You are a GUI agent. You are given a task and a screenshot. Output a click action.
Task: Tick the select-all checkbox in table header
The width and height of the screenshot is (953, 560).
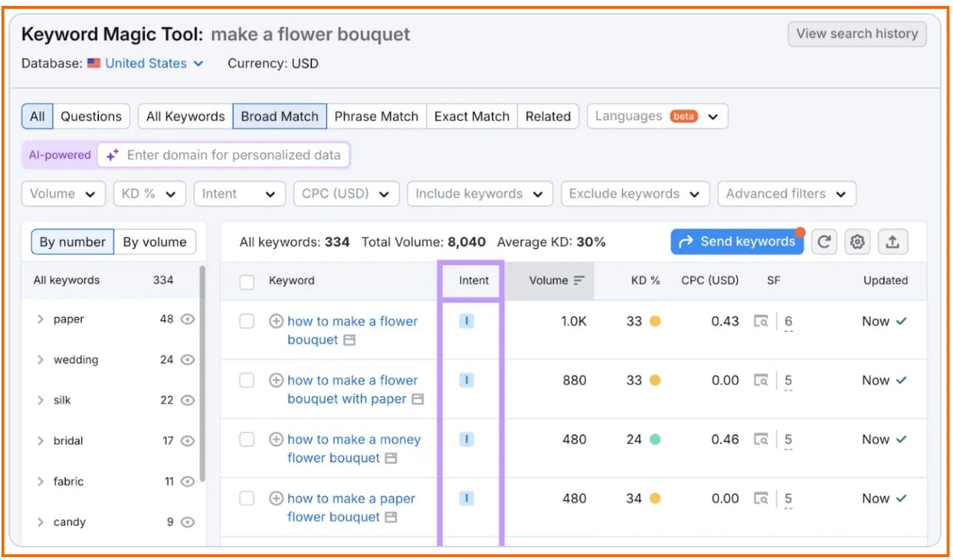pos(247,281)
